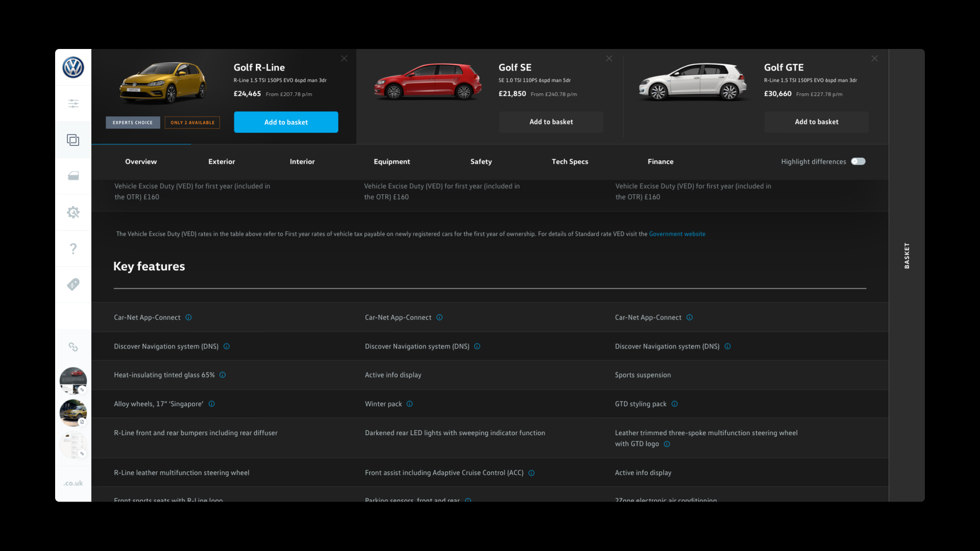
Task: Open the Government website link
Action: pos(677,234)
